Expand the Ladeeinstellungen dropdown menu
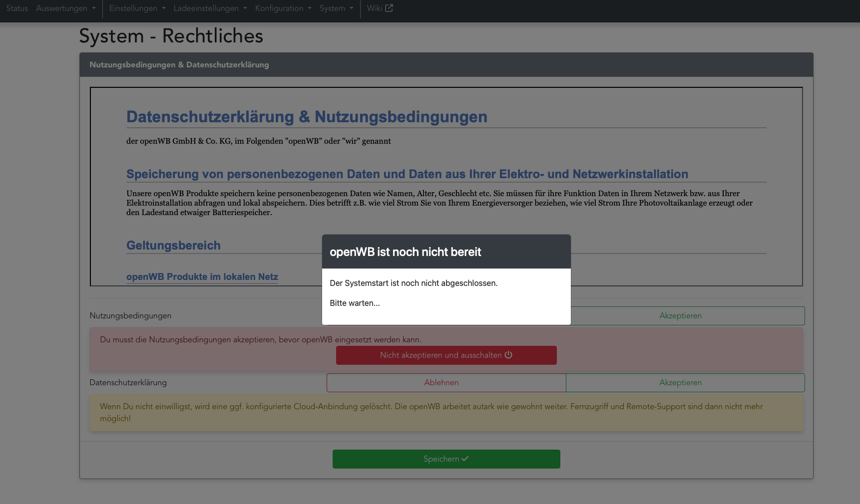This screenshot has width=860, height=504. click(x=210, y=8)
